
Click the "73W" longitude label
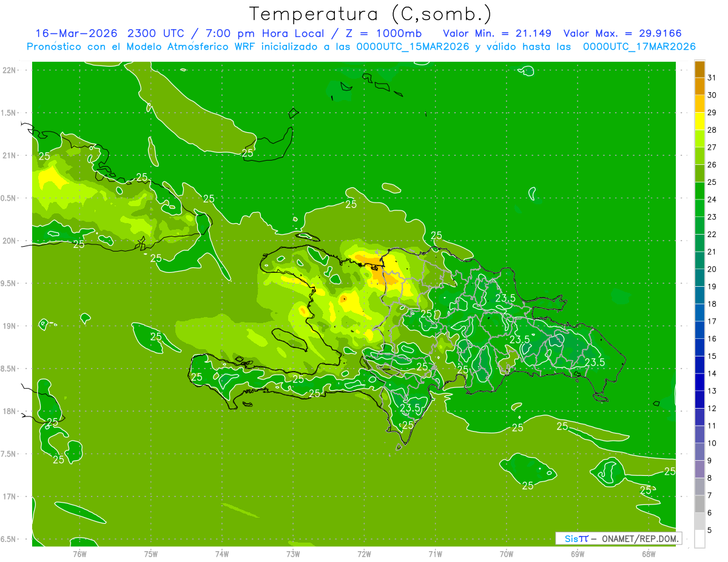tap(293, 554)
